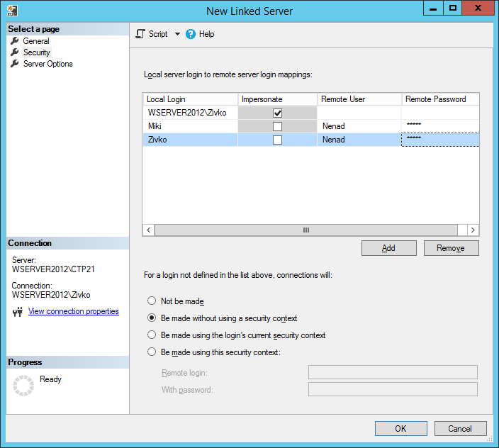This screenshot has height=448, width=499.
Task: Click the Remote login input field
Action: [393, 372]
